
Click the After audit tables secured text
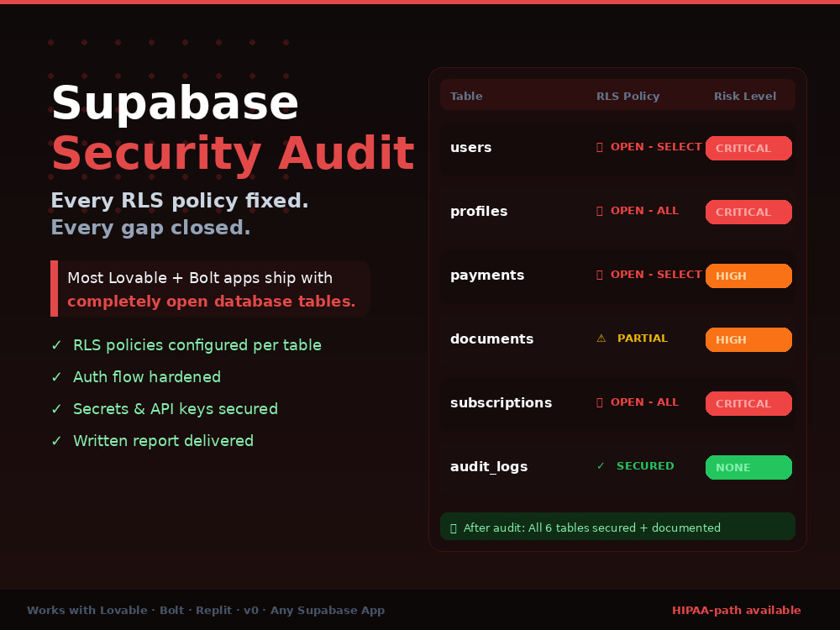592,528
